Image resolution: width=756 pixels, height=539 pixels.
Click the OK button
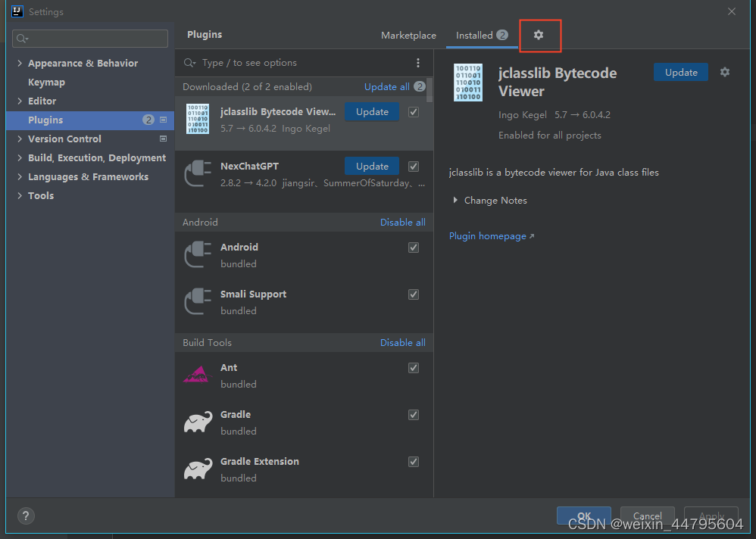coord(584,516)
